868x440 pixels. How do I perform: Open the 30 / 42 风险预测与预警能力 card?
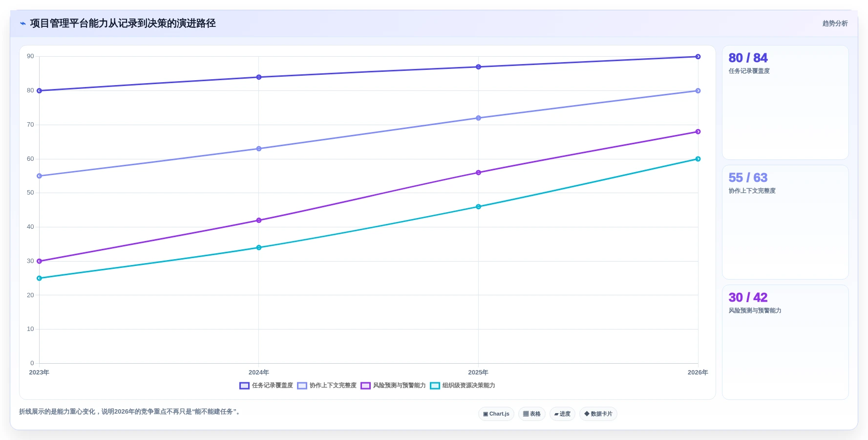pyautogui.click(x=785, y=342)
